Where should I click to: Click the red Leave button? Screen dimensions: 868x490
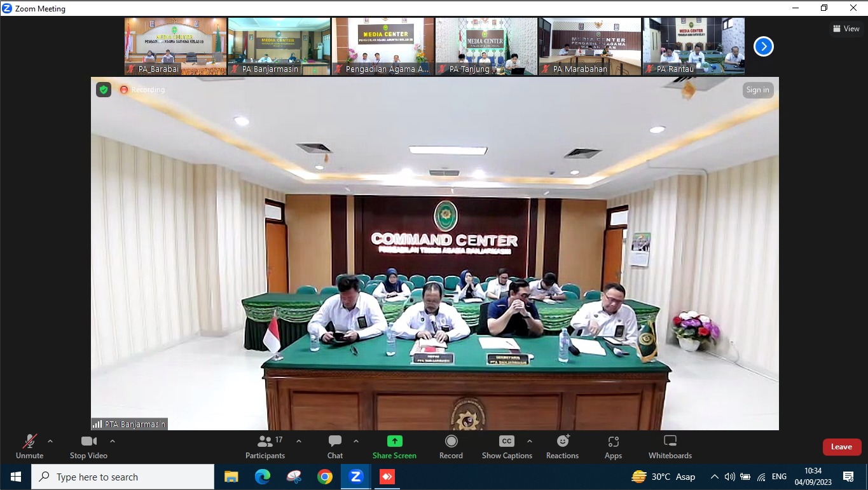tap(841, 447)
